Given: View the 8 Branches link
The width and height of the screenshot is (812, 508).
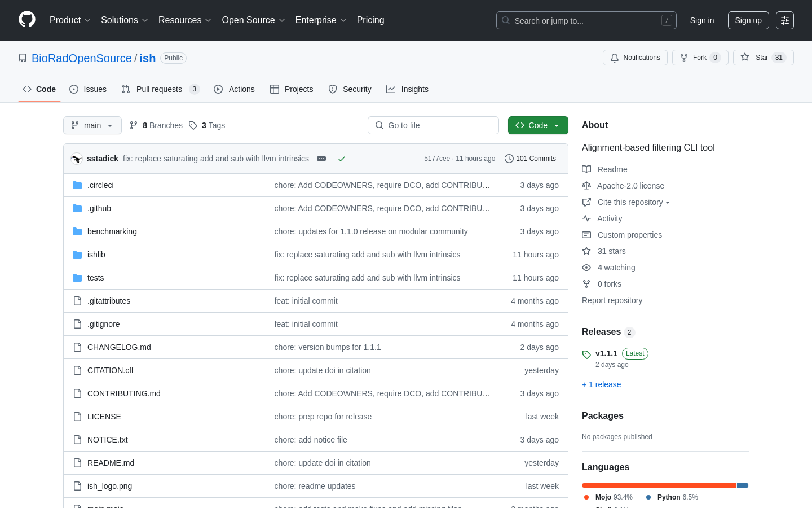Looking at the screenshot, I should (x=156, y=125).
